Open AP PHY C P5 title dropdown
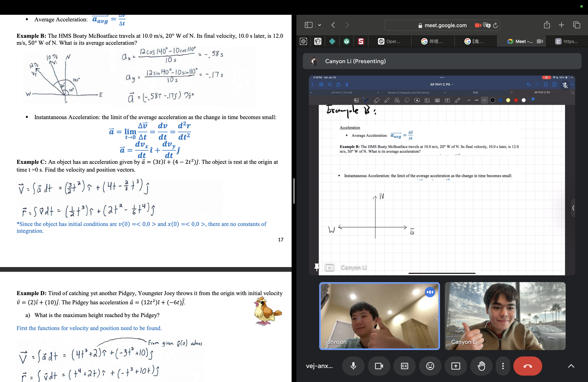This screenshot has height=382, width=588. pyautogui.click(x=442, y=85)
